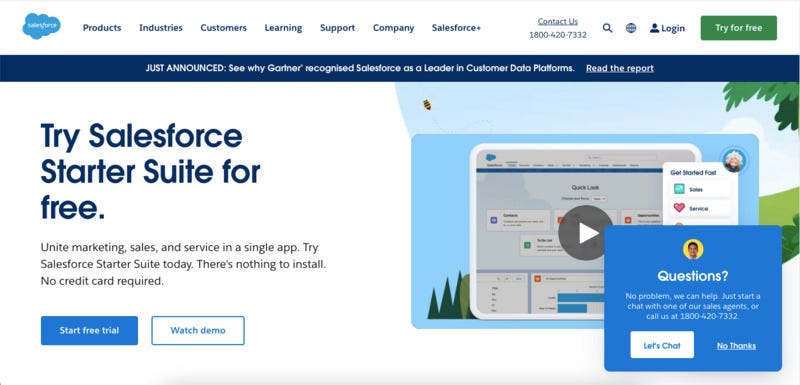The height and width of the screenshot is (385, 800).
Task: Click the Watch demo button
Action: [x=198, y=330]
